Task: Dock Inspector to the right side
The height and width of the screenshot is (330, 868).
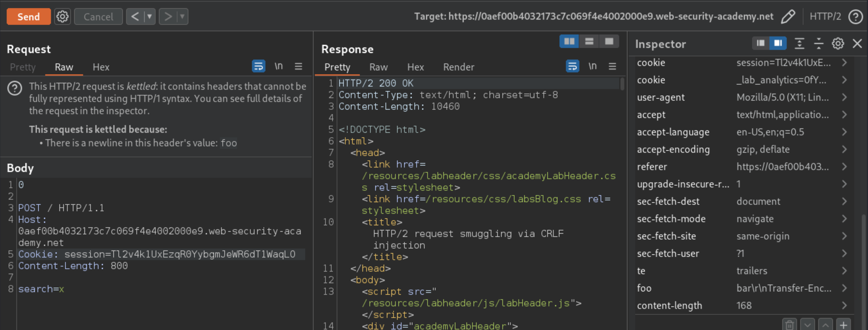Action: [778, 43]
